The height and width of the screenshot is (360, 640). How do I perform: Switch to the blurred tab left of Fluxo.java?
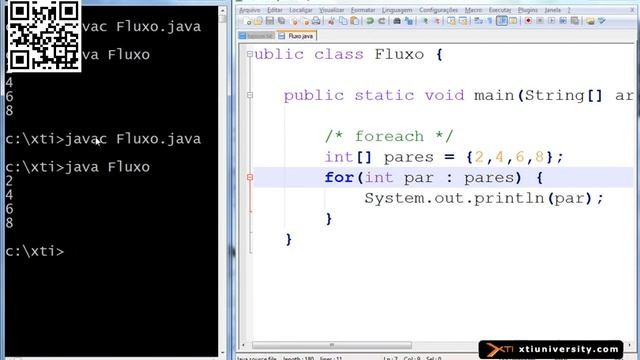coord(257,36)
